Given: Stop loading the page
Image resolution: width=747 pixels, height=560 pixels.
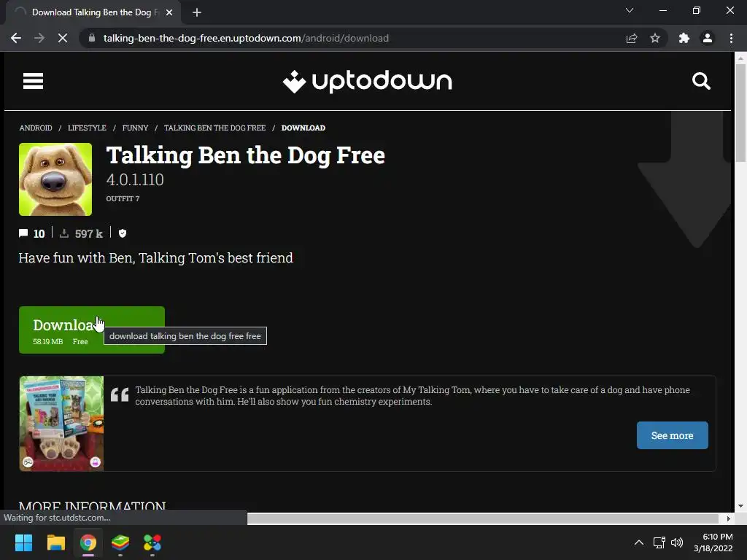Looking at the screenshot, I should pos(63,38).
